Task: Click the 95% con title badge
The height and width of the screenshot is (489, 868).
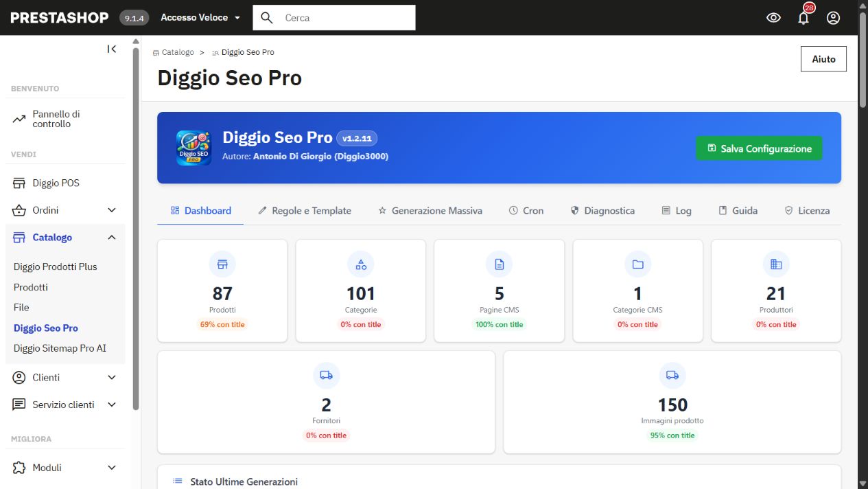Action: pyautogui.click(x=672, y=435)
